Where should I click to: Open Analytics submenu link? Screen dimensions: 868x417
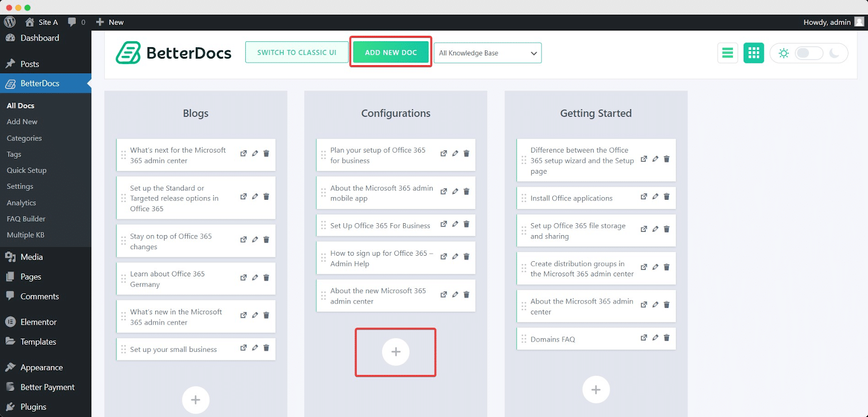coord(22,203)
